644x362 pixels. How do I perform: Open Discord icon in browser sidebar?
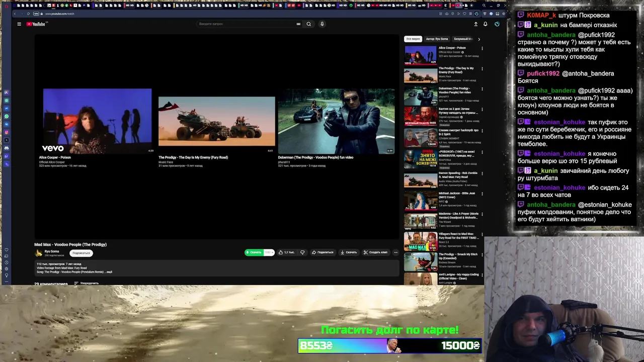[7, 148]
